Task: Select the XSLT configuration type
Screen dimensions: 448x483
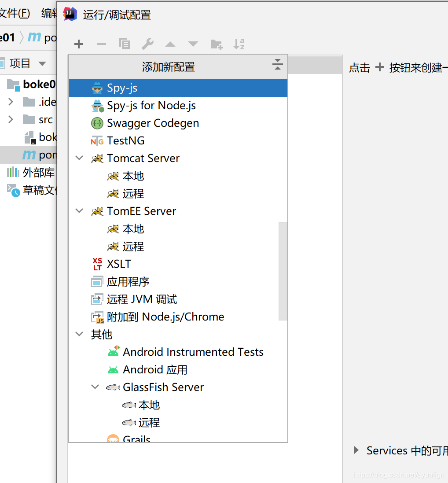Action: 178,264
